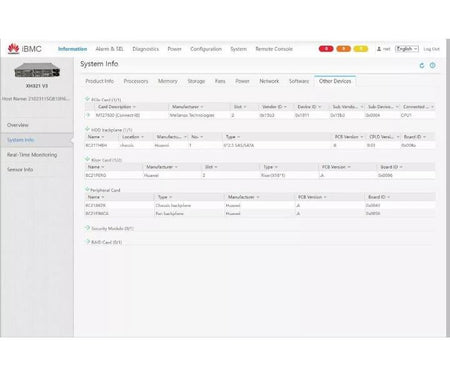
Task: Click the Log Out link
Action: click(x=431, y=49)
